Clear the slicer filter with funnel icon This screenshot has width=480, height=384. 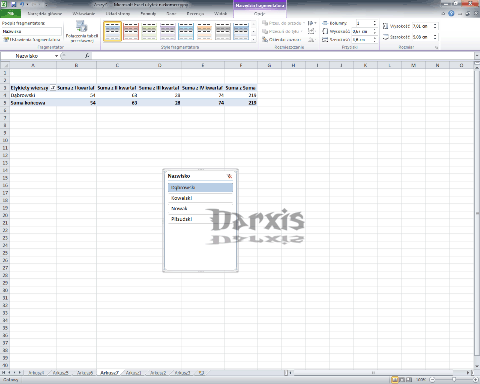229,176
